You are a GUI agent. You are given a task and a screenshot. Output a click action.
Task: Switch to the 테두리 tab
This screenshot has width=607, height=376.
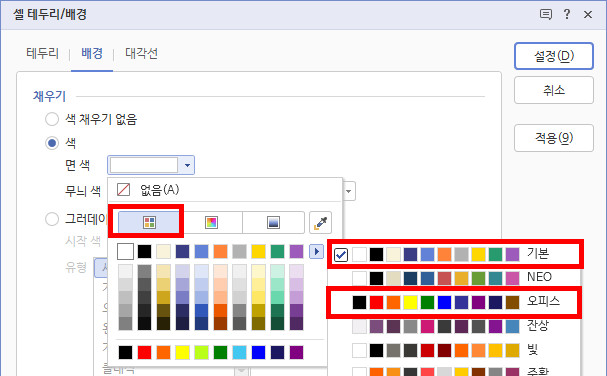[43, 53]
